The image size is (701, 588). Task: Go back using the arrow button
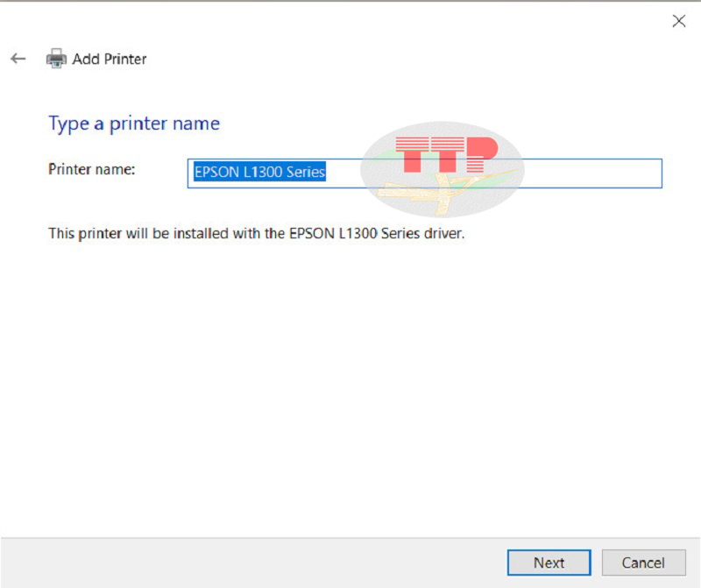coord(18,59)
